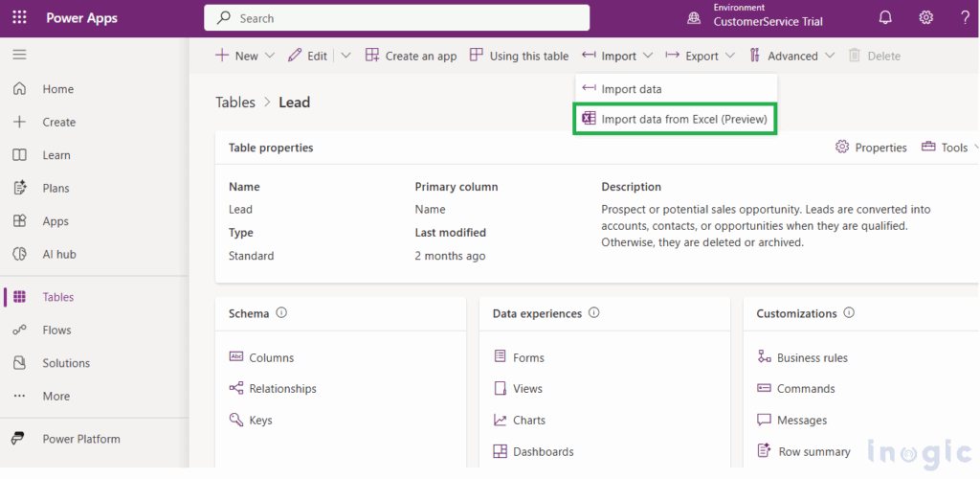Open the Edit split-button chevron
The width and height of the screenshot is (980, 479).
click(x=345, y=57)
